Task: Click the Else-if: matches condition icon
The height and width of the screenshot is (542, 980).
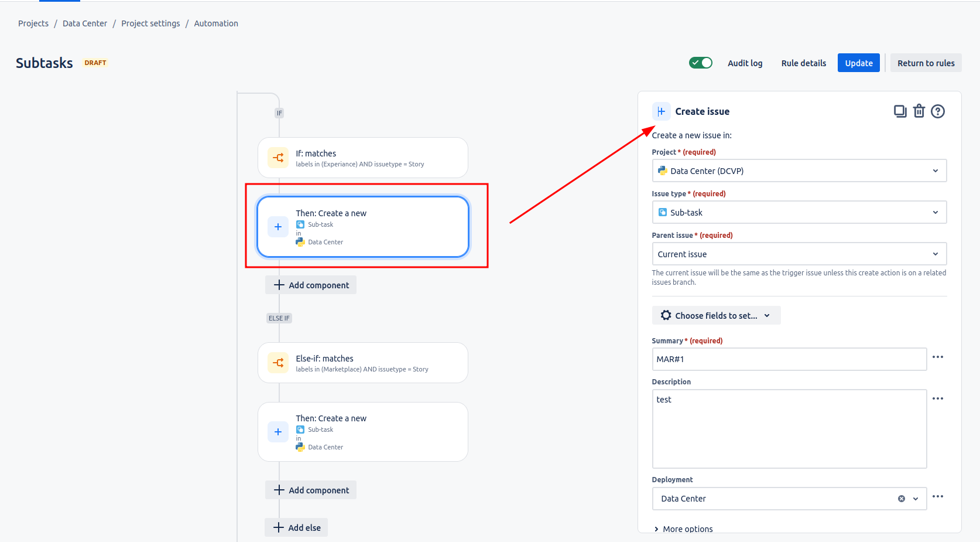Action: [x=278, y=363]
